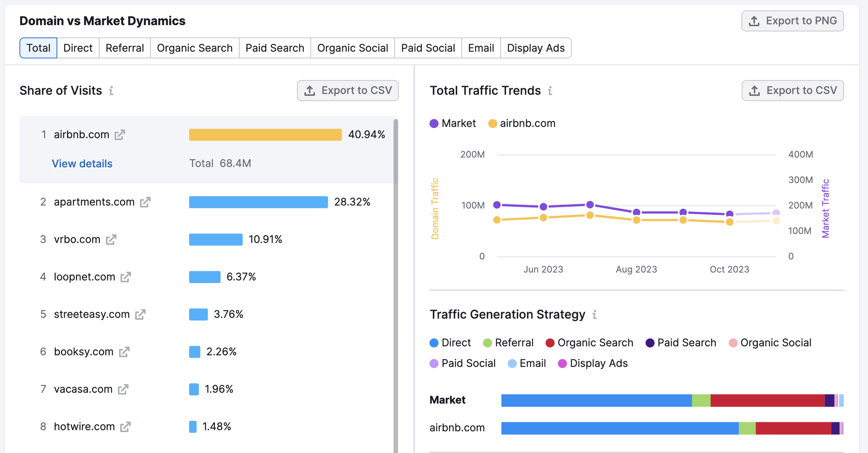This screenshot has height=453, width=868.
Task: Open hotwire.com external link icon
Action: pyautogui.click(x=125, y=427)
